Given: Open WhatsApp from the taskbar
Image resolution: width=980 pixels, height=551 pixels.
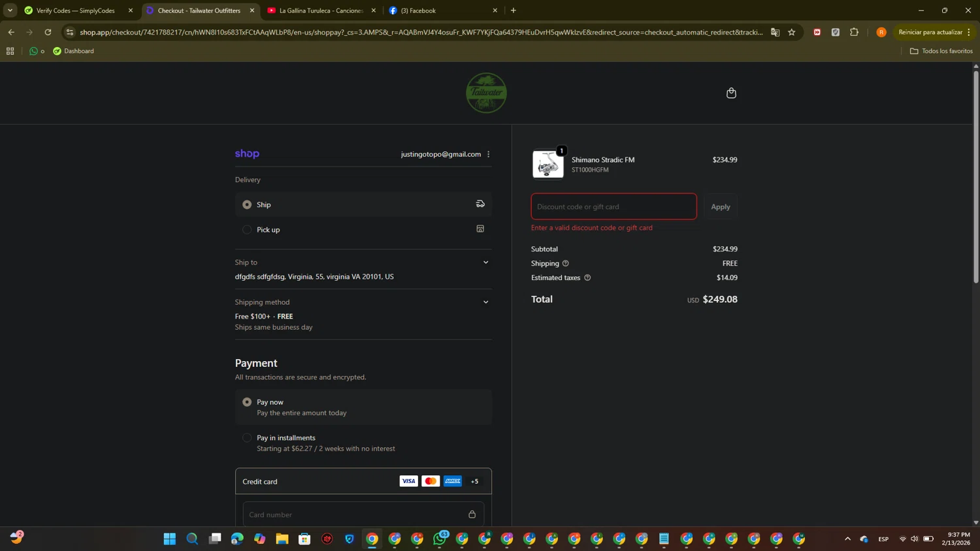Looking at the screenshot, I should tap(440, 539).
